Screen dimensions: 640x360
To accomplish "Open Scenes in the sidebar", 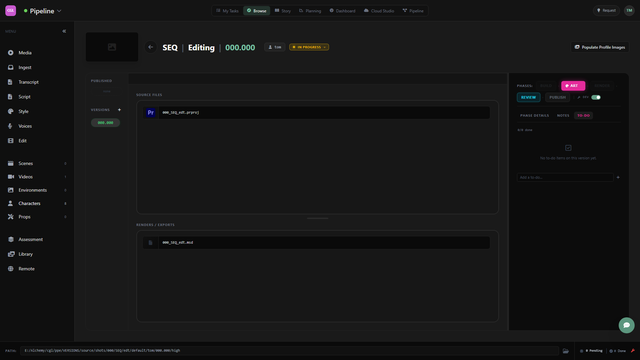I will pos(25,163).
